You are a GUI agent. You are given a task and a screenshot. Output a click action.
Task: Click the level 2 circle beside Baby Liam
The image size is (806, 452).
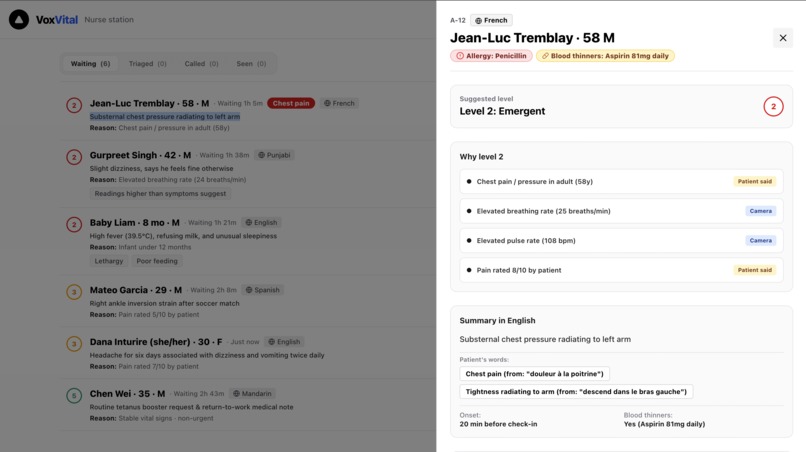coord(74,225)
